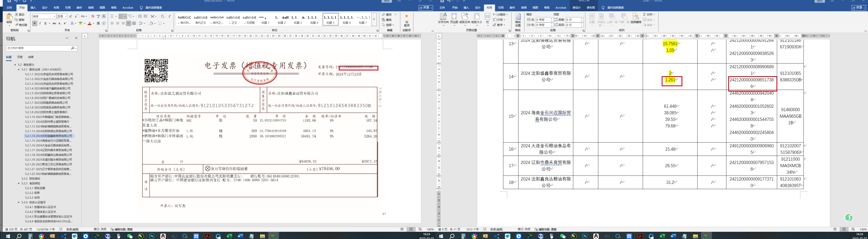Click Format Painter in left Word window
This screenshot has width=868, height=239.
(21, 25)
